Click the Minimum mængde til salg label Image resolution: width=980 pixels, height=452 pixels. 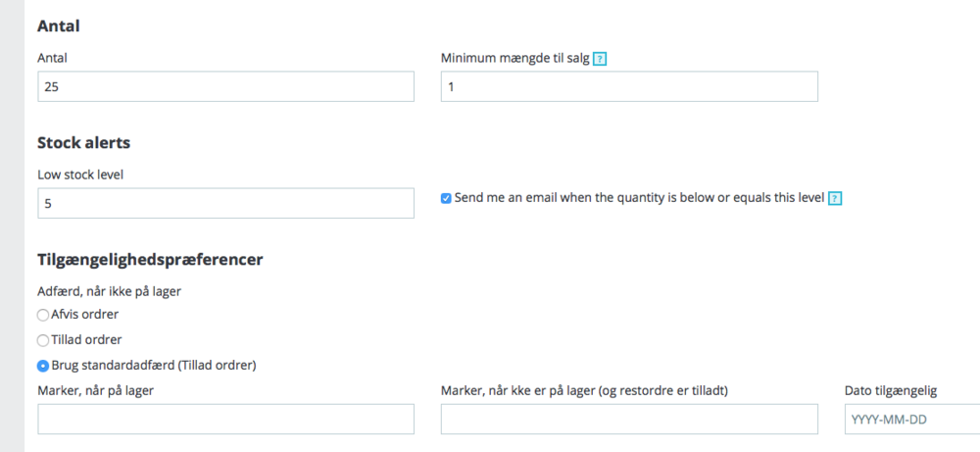(515, 59)
